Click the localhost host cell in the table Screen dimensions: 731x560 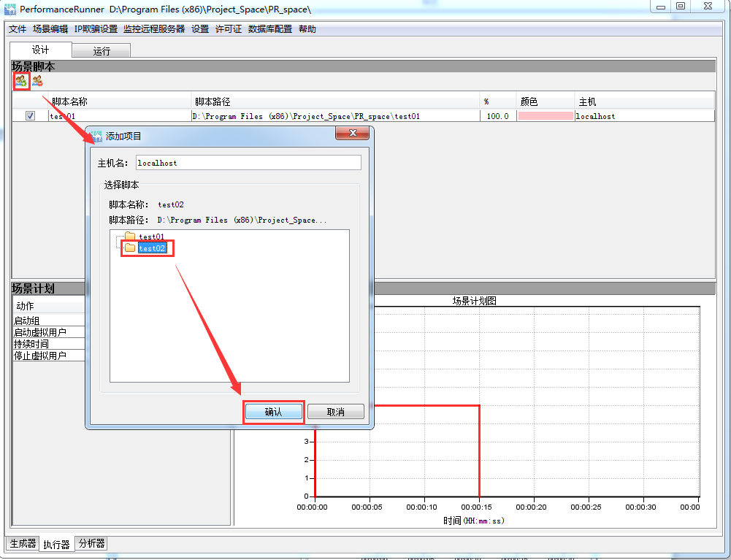point(645,116)
